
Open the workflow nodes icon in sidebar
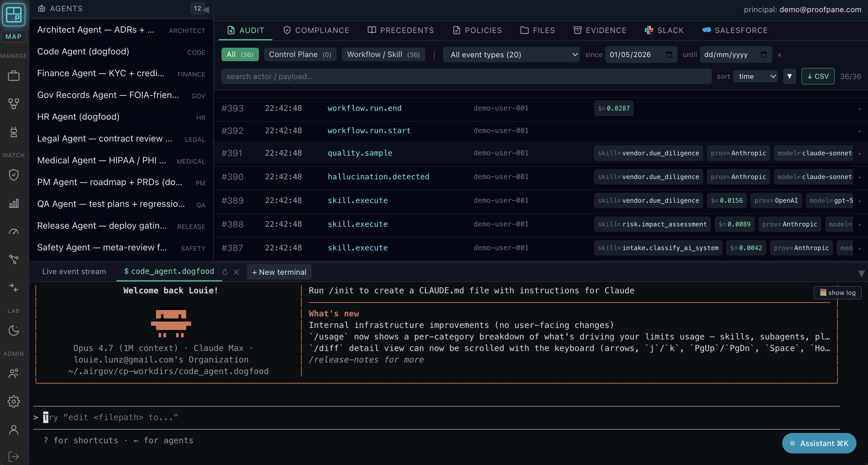(13, 103)
